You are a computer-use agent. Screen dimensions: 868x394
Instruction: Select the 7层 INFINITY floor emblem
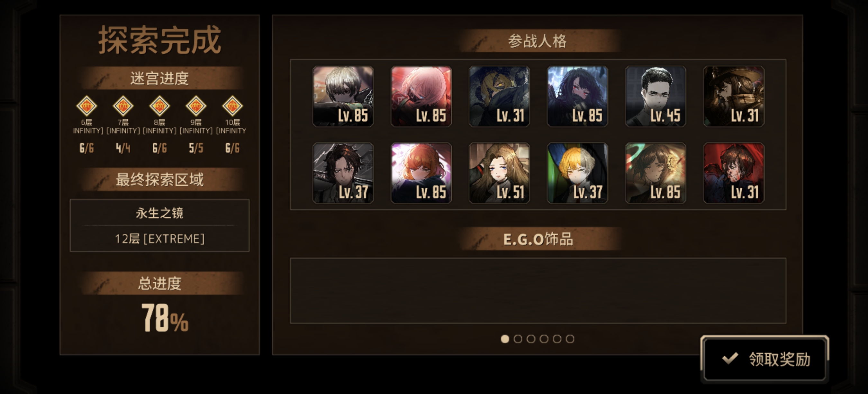(123, 106)
